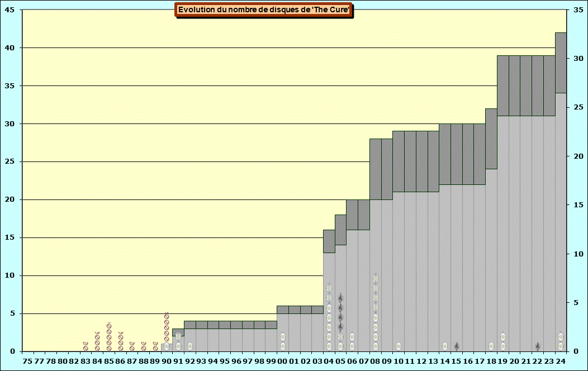Click the dark grey segment of year 18 bar
The image size is (588, 371).
point(491,139)
